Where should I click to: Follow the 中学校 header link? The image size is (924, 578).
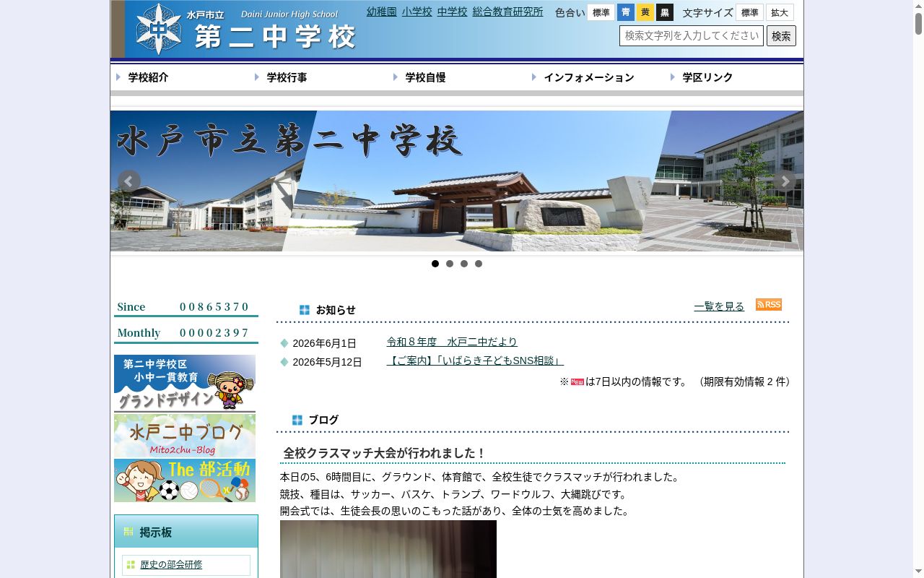pos(453,12)
